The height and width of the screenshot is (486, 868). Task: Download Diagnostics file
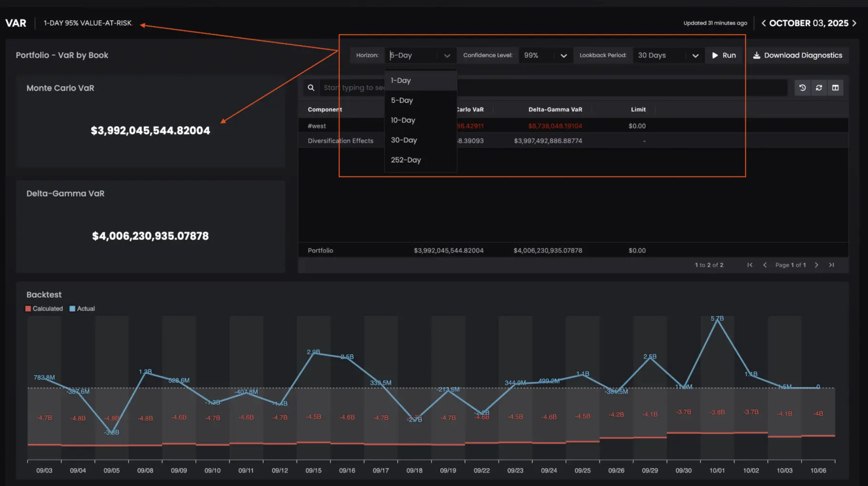click(x=797, y=55)
